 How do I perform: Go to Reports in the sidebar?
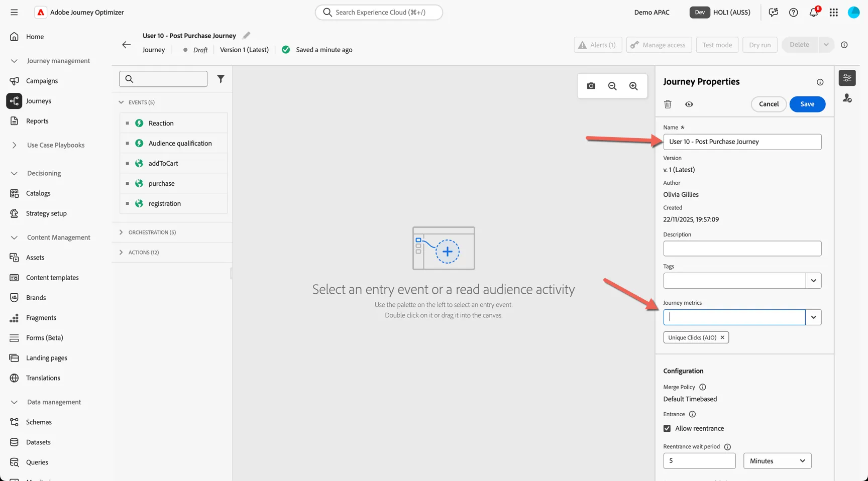point(37,121)
